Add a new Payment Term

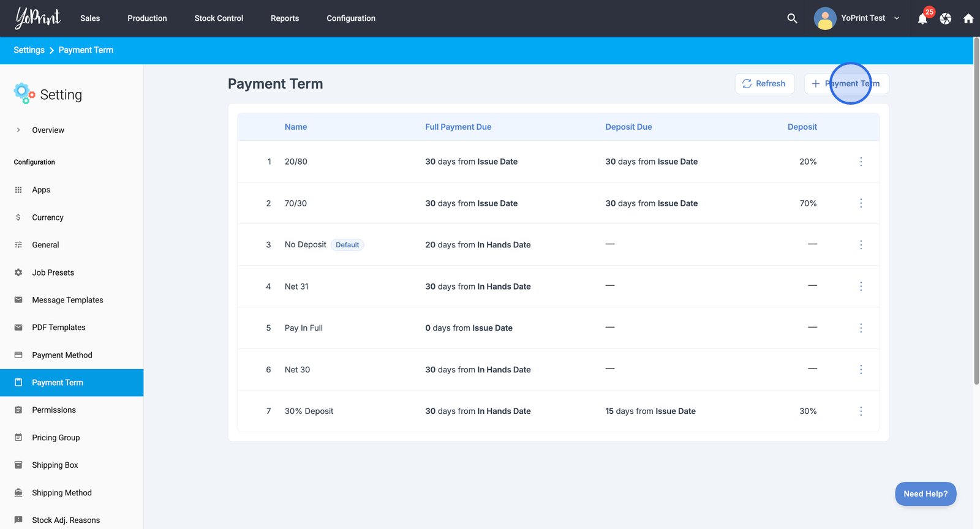pyautogui.click(x=846, y=84)
